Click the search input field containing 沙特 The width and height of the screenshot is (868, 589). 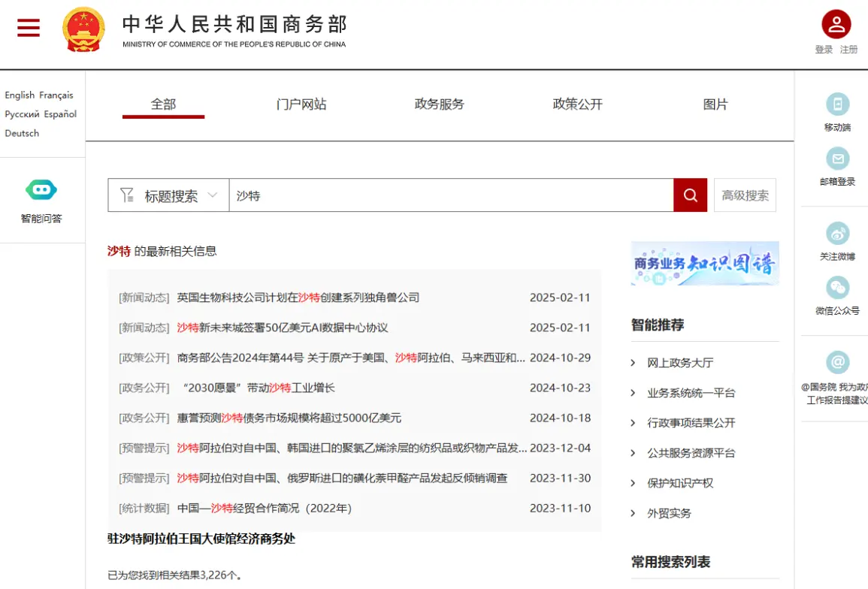pyautogui.click(x=451, y=195)
